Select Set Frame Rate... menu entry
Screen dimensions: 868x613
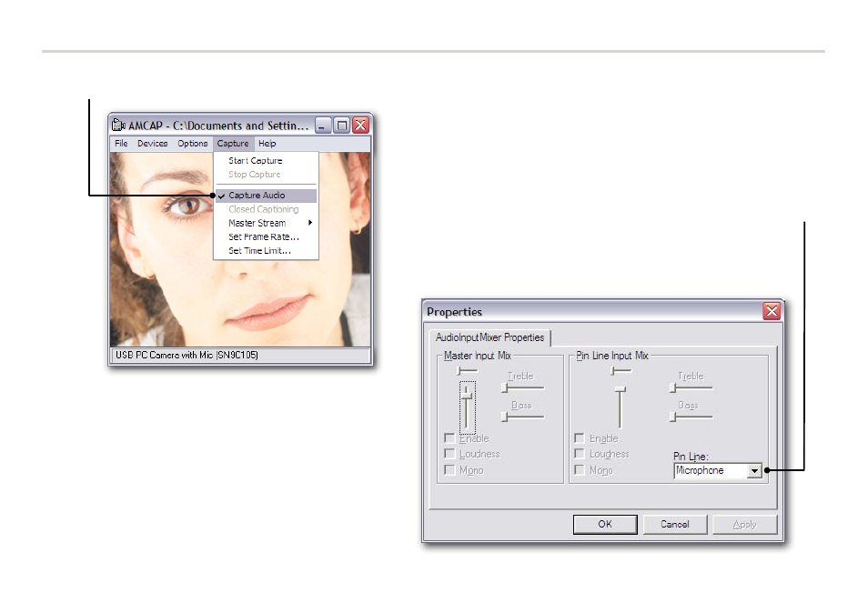(x=265, y=236)
